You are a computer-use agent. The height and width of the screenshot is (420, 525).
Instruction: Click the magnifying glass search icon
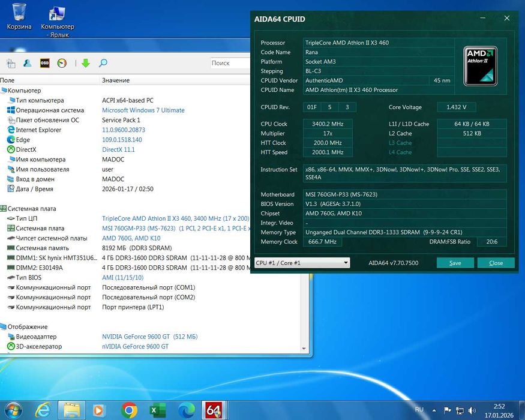103,63
